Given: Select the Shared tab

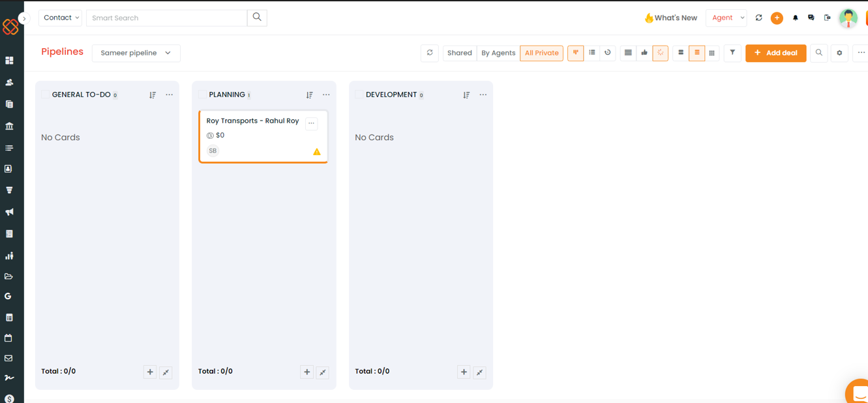Looking at the screenshot, I should [460, 53].
